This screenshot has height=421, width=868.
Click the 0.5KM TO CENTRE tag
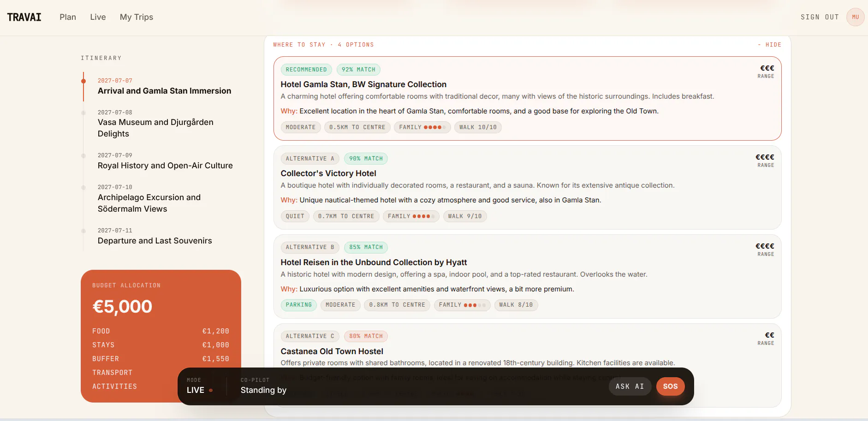(x=357, y=127)
